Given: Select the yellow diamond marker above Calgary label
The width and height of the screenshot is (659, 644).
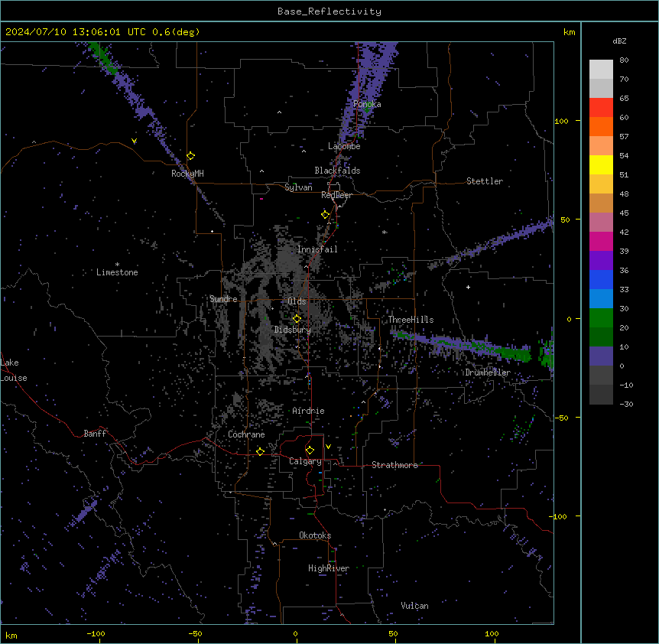Looking at the screenshot, I should (310, 450).
